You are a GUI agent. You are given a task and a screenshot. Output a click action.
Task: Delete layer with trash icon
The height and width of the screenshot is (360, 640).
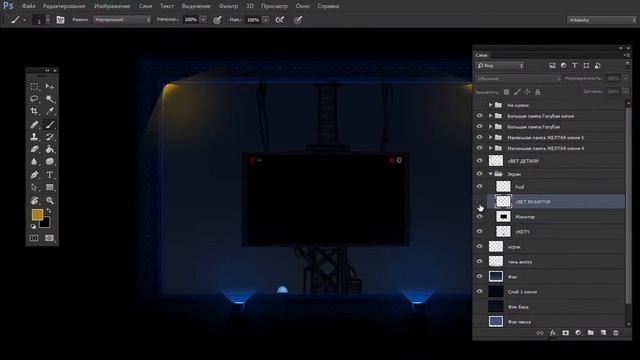click(616, 333)
